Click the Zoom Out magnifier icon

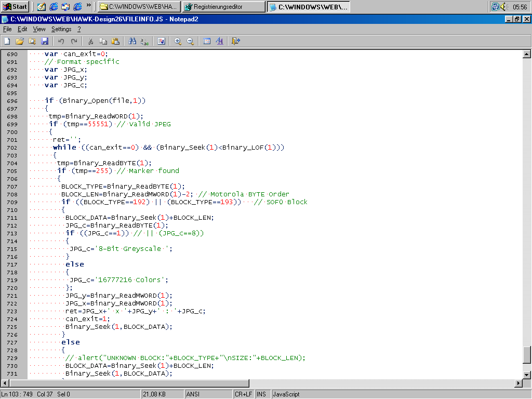tap(190, 42)
